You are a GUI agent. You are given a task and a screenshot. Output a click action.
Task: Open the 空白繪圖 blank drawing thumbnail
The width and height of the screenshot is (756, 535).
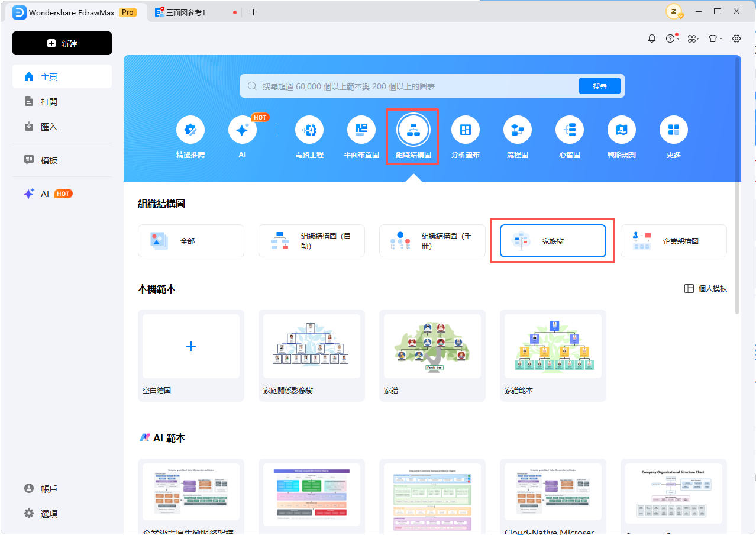191,347
